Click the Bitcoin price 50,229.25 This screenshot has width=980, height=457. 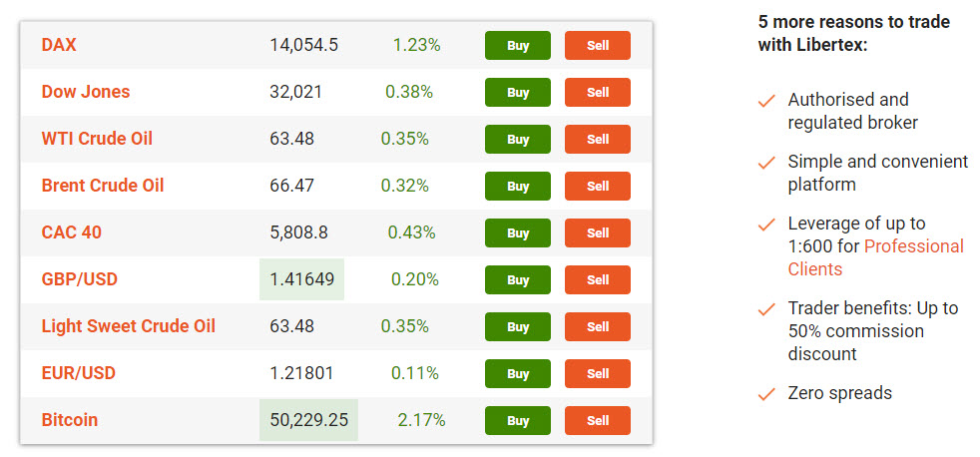(x=308, y=420)
